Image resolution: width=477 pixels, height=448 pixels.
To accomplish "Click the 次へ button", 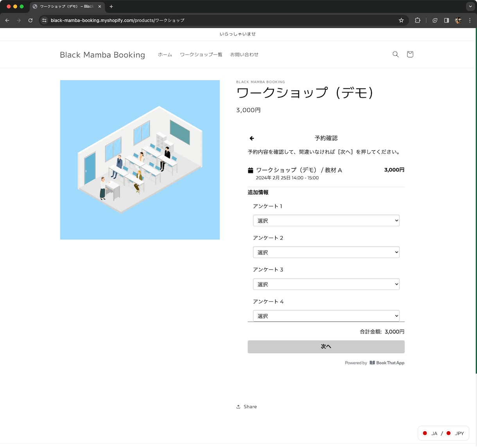I will (x=326, y=347).
